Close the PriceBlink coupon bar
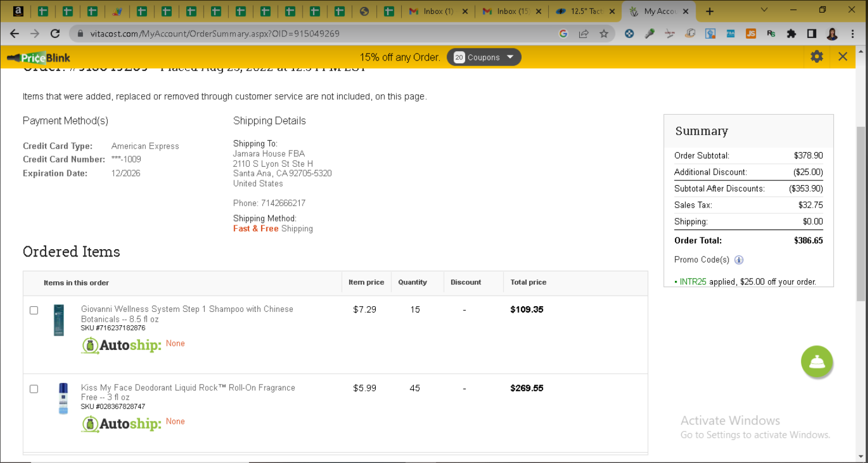The width and height of the screenshot is (868, 463). [x=843, y=57]
